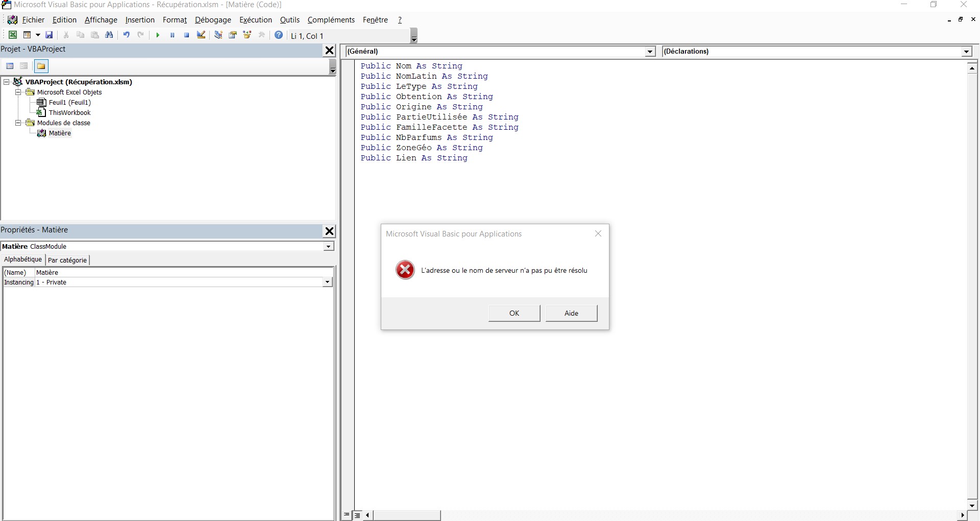Click the View Code icon in Project panel
Viewport: 980px width, 521px height.
pyautogui.click(x=10, y=66)
